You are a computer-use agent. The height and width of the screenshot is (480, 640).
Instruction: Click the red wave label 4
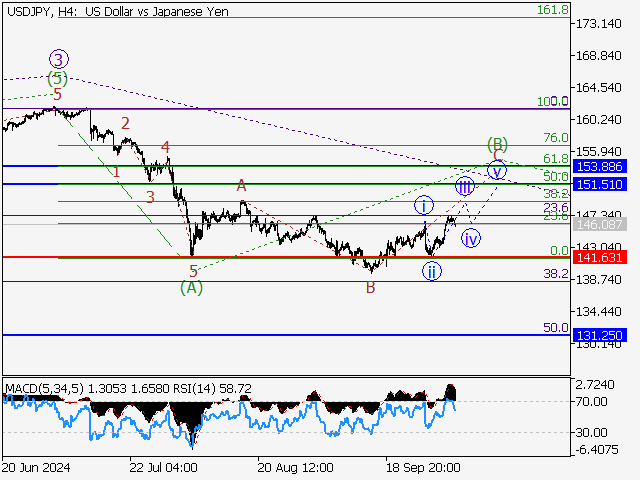pyautogui.click(x=165, y=147)
